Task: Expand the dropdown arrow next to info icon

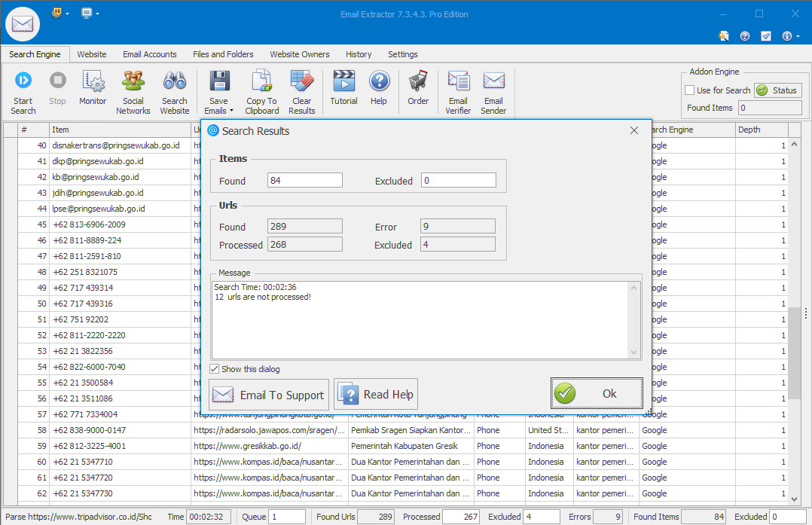Action: click(798, 36)
